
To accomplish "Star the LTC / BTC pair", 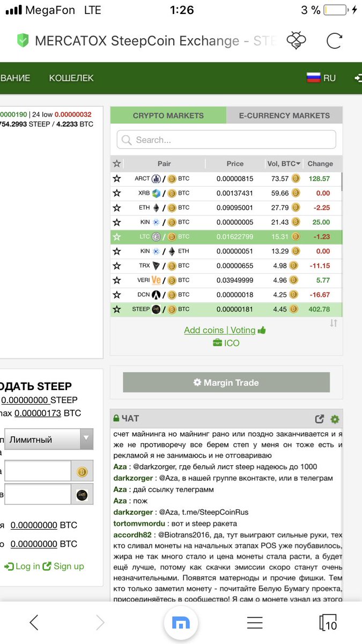I will [x=117, y=237].
